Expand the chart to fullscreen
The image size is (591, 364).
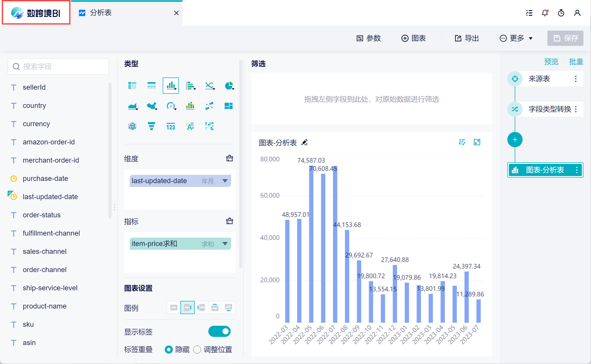coord(477,142)
